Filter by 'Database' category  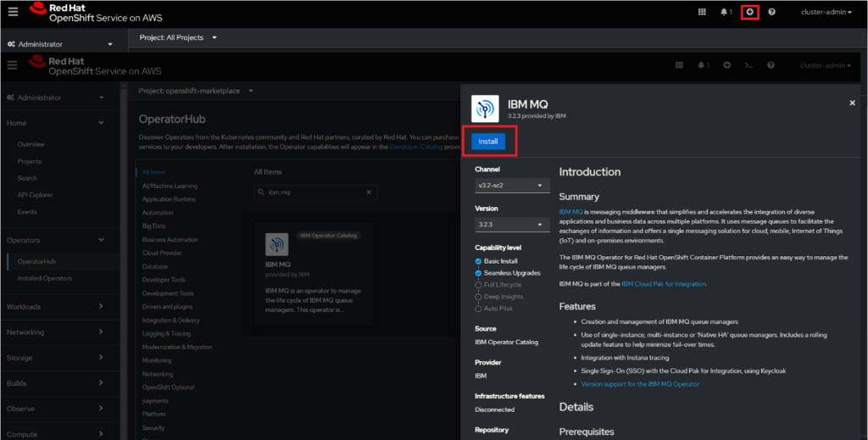coord(155,267)
